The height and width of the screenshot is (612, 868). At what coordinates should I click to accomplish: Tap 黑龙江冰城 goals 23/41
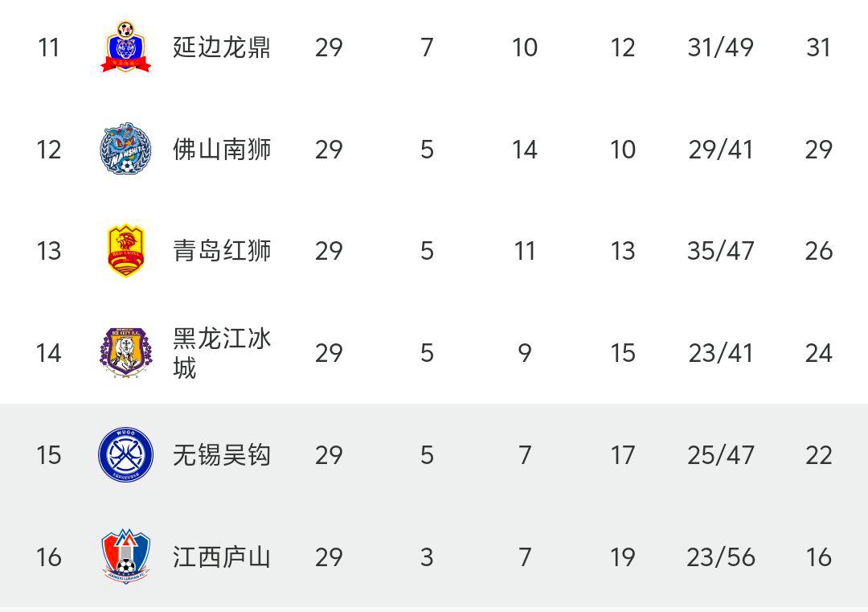point(720,353)
